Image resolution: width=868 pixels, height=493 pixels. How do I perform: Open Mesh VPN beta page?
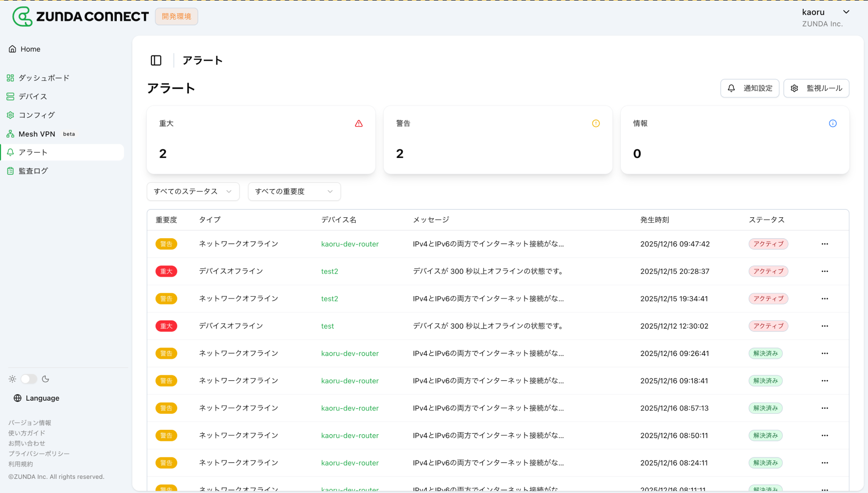pos(37,134)
